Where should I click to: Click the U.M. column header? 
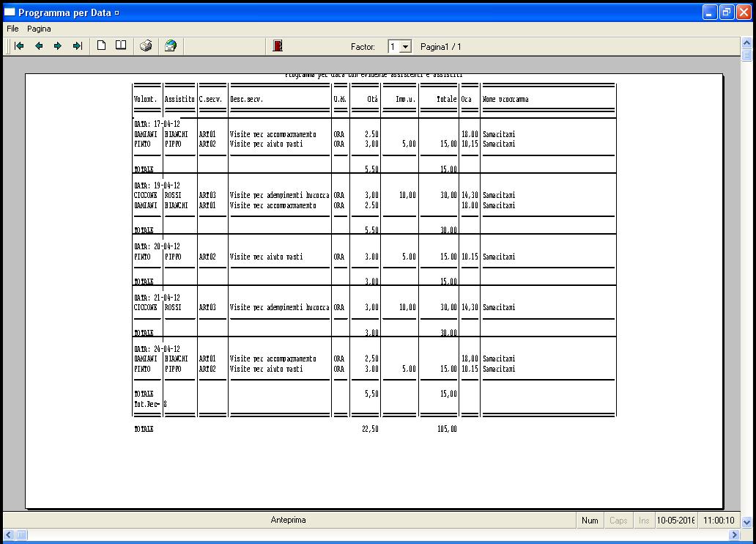click(x=340, y=99)
